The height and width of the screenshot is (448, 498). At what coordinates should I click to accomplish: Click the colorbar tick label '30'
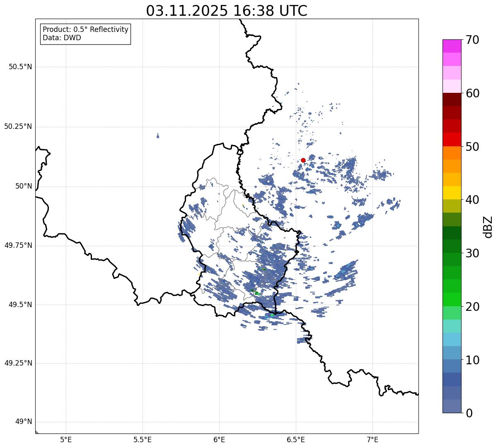[472, 253]
